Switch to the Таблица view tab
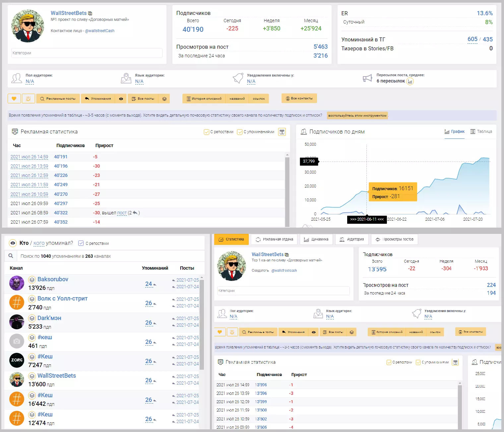Viewport: 504px width, 432px height. point(481,132)
